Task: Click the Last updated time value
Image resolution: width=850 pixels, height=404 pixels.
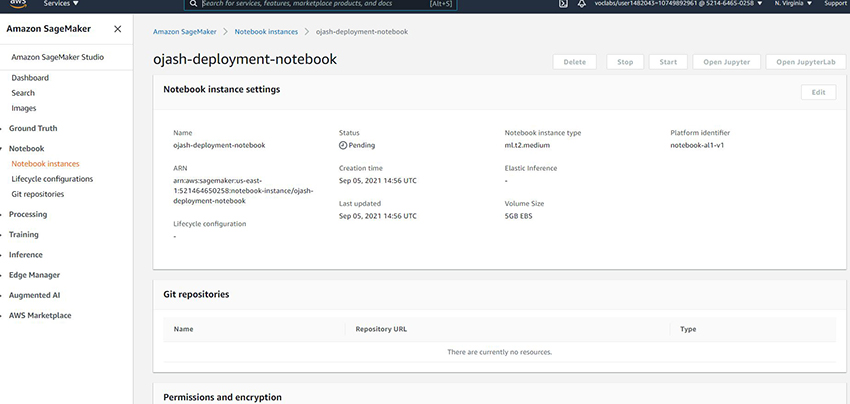Action: coord(378,216)
